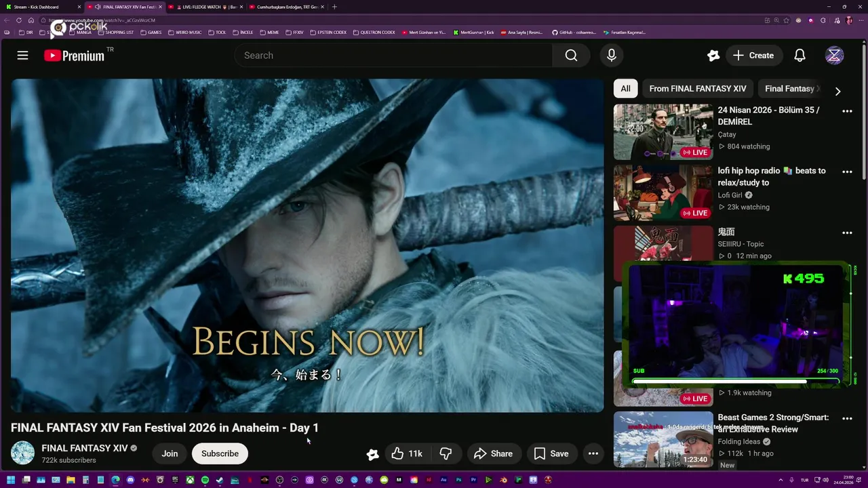Open Discord from the taskbar
This screenshot has height=488, width=868.
[130, 480]
